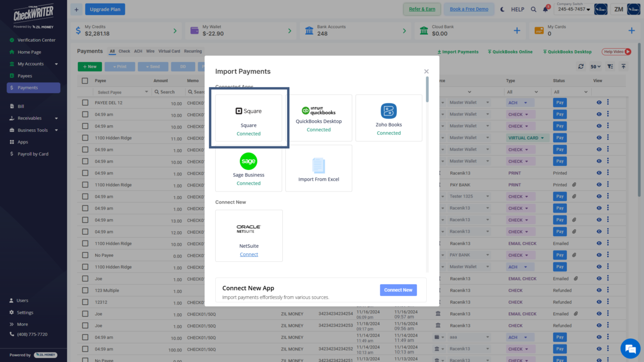644x362 pixels.
Task: Choose the Zoho Books connected app
Action: click(x=388, y=118)
